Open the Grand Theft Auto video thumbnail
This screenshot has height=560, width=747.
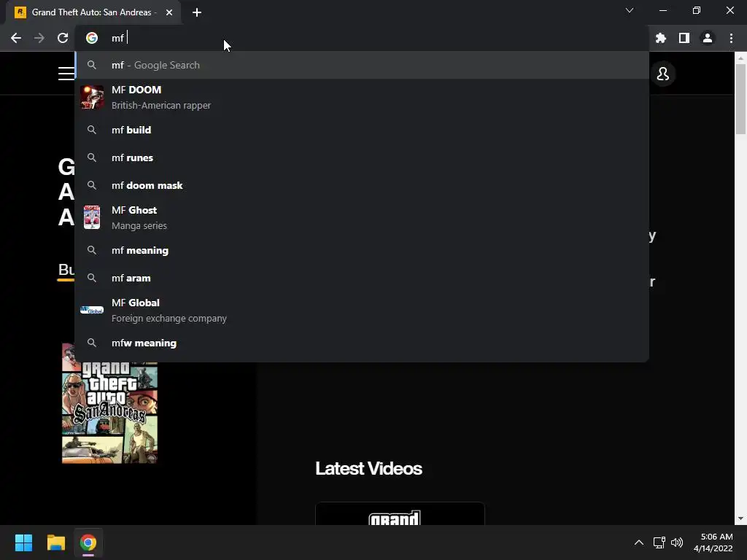(x=400, y=514)
